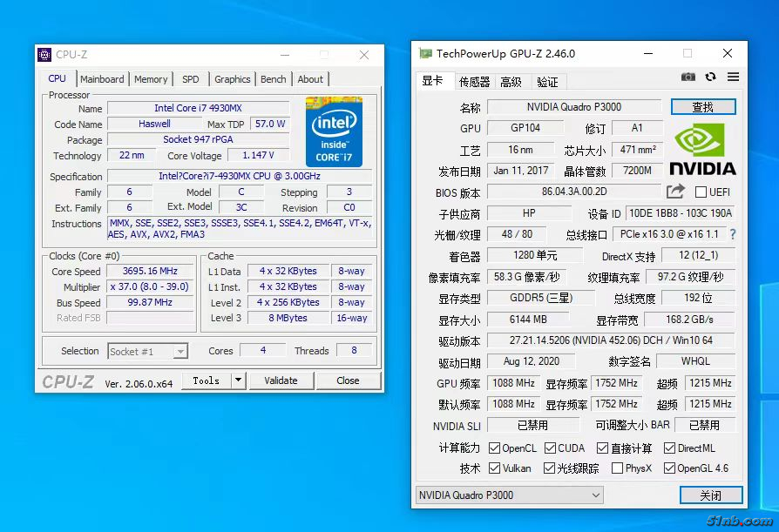The image size is (779, 532).
Task: Click the Intel Core i7 4930MX name field
Action: coord(198,108)
